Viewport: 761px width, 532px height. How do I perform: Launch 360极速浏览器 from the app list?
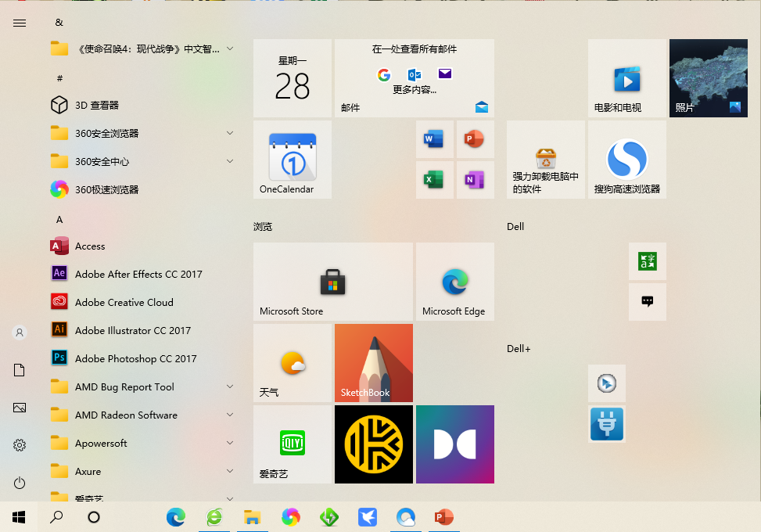point(143,189)
